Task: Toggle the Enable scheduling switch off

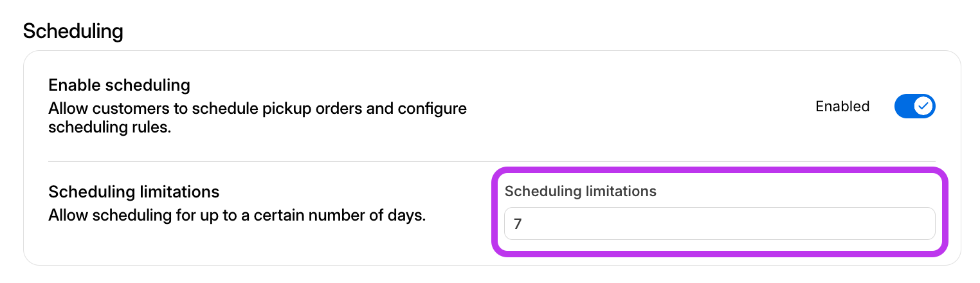Action: point(914,106)
